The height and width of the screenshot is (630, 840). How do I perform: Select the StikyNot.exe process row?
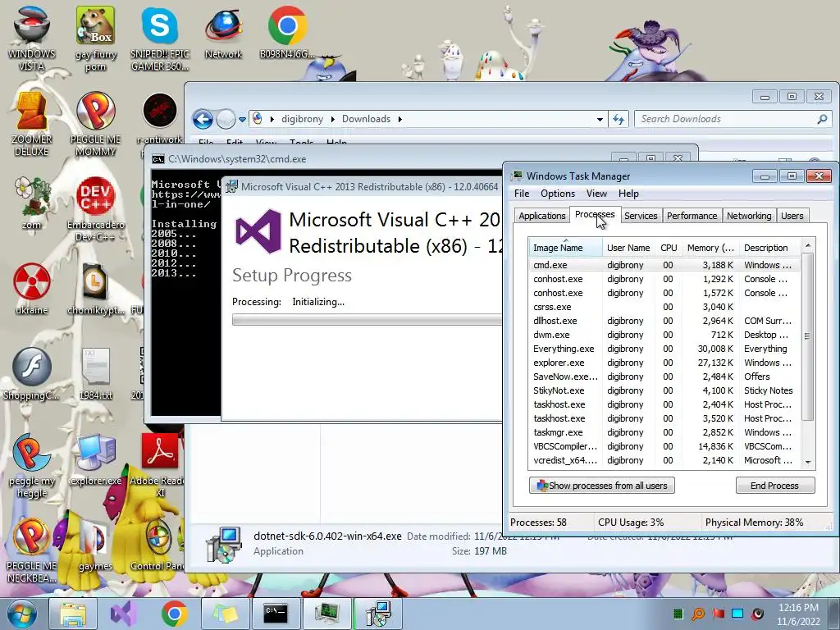click(x=663, y=390)
